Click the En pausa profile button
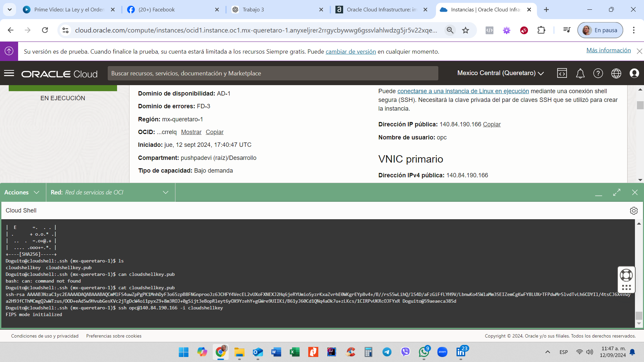Image resolution: width=644 pixels, height=362 pixels. (600, 30)
